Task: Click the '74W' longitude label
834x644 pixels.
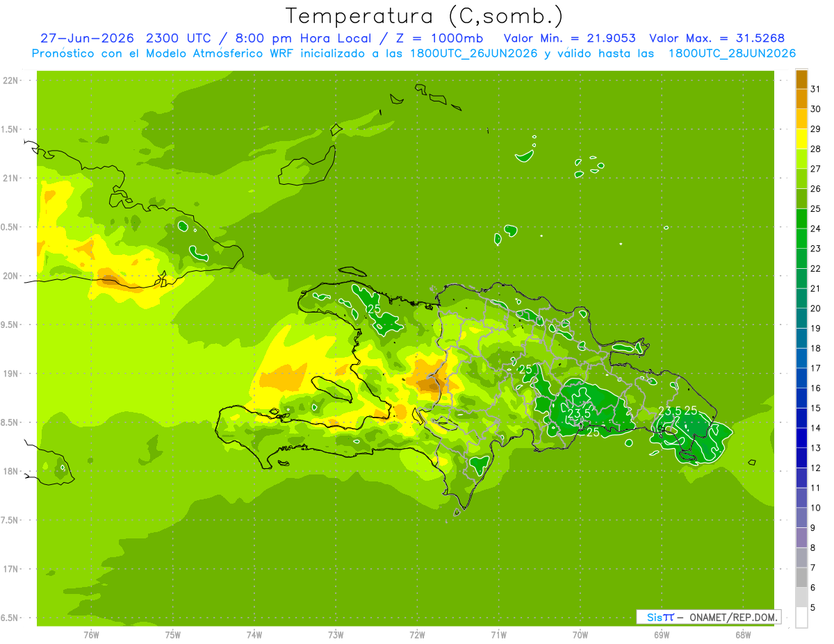Action: [254, 634]
